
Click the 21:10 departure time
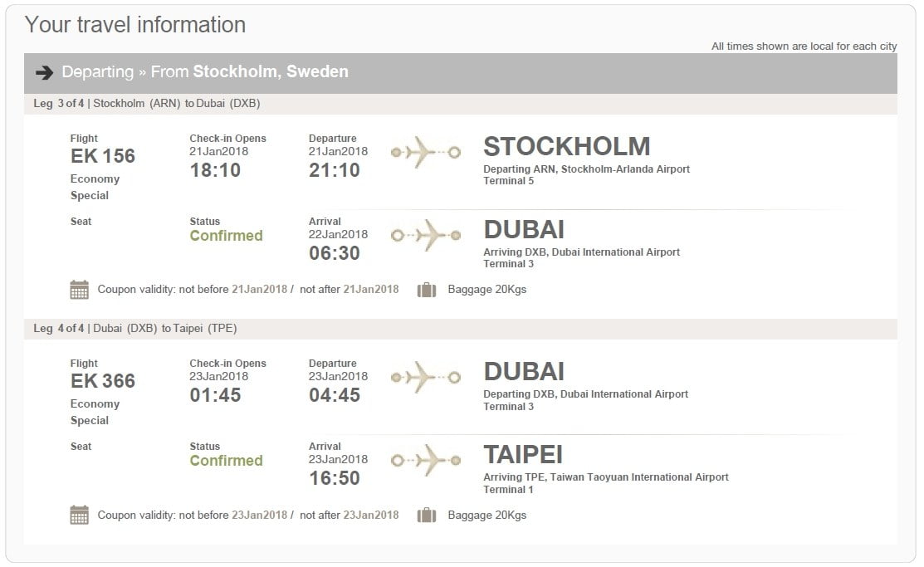pos(334,170)
